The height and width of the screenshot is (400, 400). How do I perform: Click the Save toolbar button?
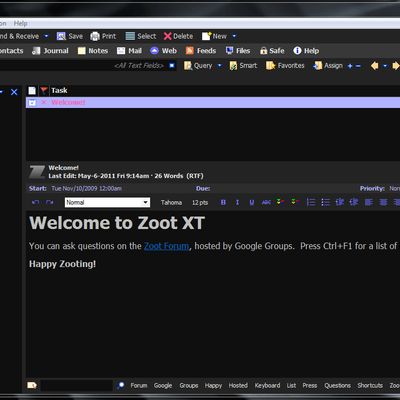(x=70, y=36)
